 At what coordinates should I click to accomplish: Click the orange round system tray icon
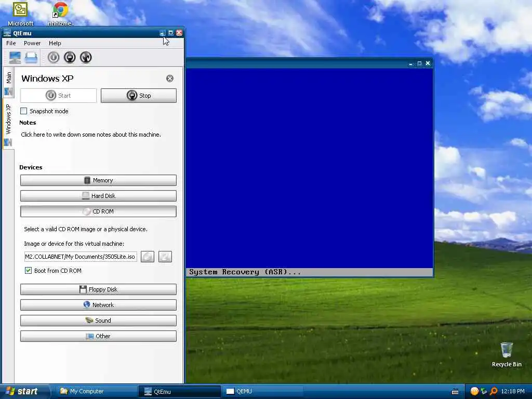[x=474, y=392]
